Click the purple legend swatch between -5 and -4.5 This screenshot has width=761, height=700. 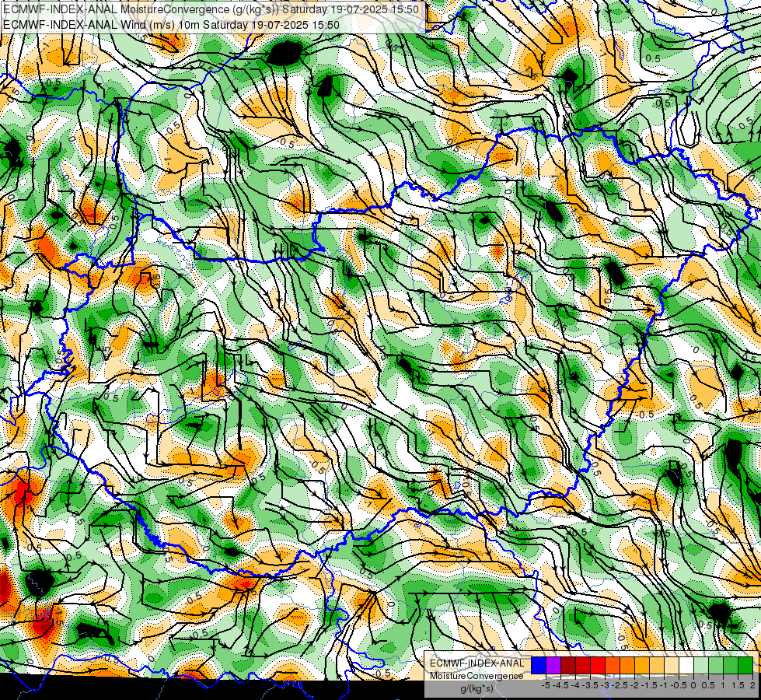tap(553, 666)
